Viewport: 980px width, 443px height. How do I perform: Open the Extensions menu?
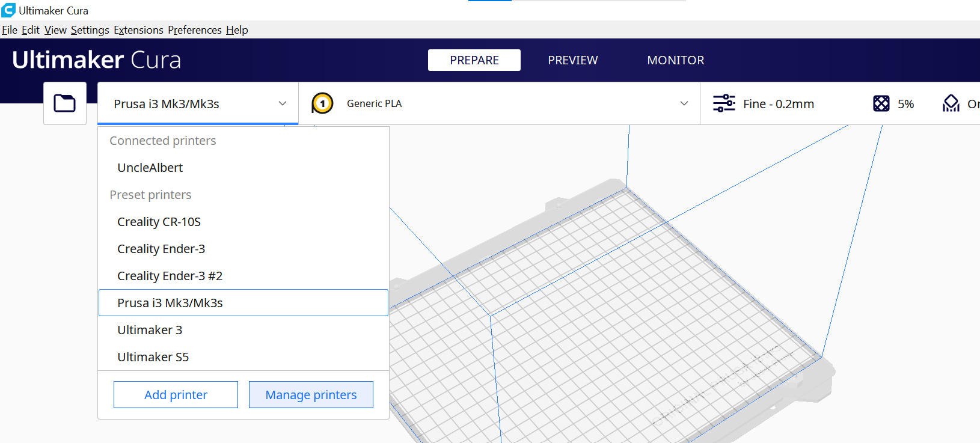click(138, 30)
